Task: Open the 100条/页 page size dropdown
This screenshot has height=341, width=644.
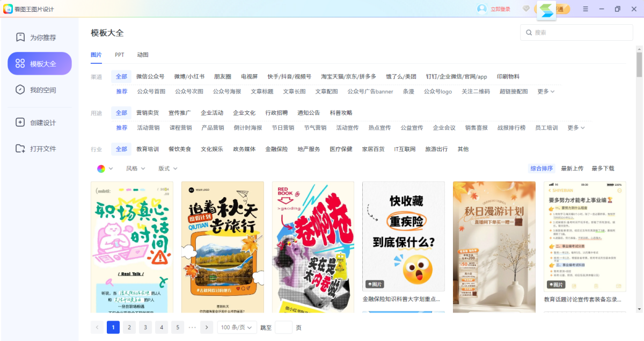Action: (237, 328)
